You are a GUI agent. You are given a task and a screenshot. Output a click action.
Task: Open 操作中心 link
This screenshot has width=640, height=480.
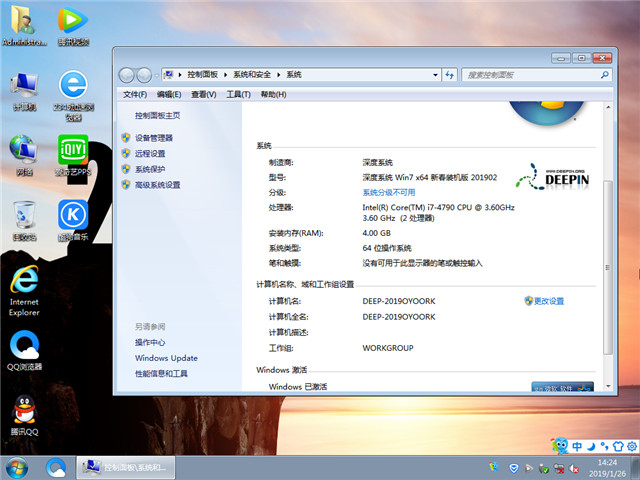coord(150,342)
